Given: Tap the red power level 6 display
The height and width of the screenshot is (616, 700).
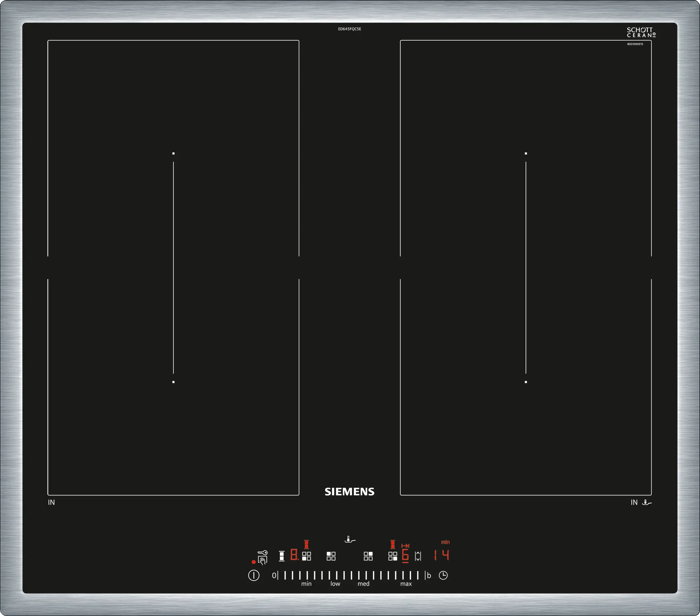Looking at the screenshot, I should coord(405,555).
